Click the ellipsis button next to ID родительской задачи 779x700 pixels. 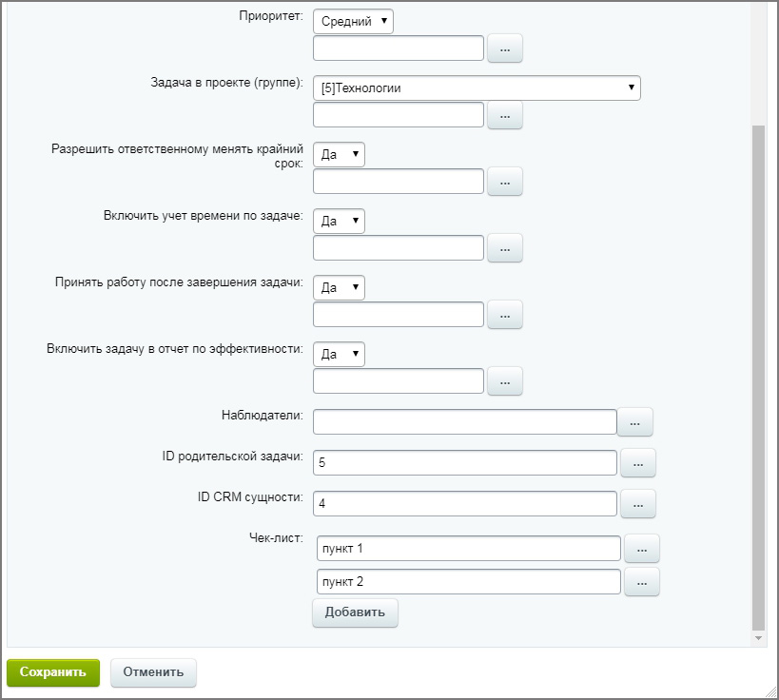pos(638,463)
